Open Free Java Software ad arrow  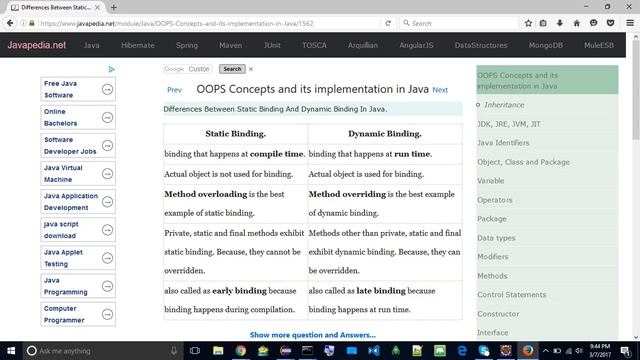107,89
